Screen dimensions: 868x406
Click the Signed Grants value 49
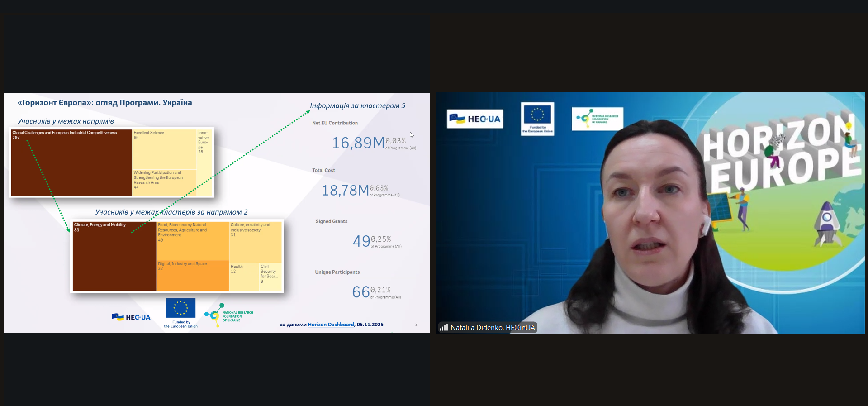coord(361,241)
